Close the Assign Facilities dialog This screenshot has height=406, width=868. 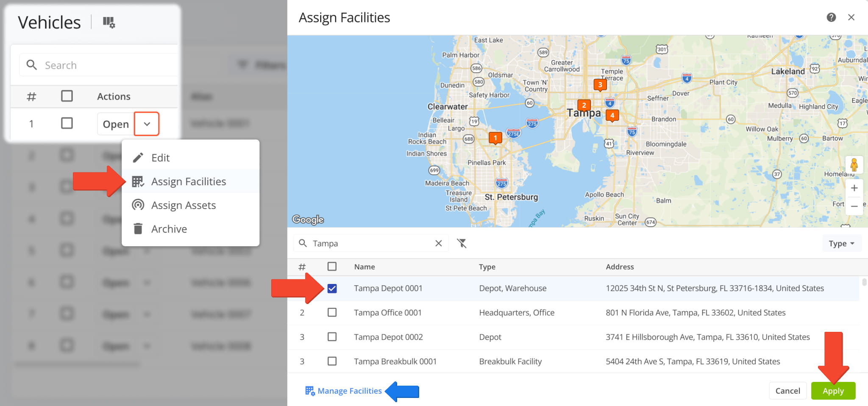(851, 17)
